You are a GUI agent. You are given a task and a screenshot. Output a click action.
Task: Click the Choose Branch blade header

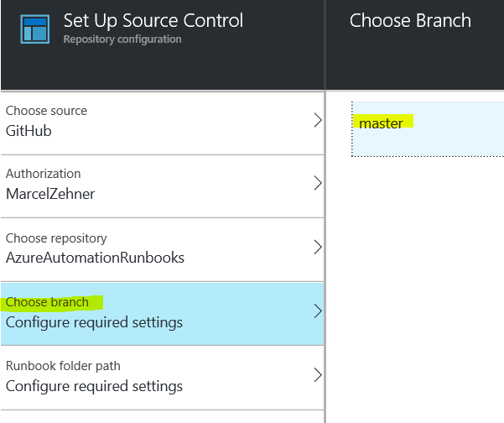click(x=410, y=20)
